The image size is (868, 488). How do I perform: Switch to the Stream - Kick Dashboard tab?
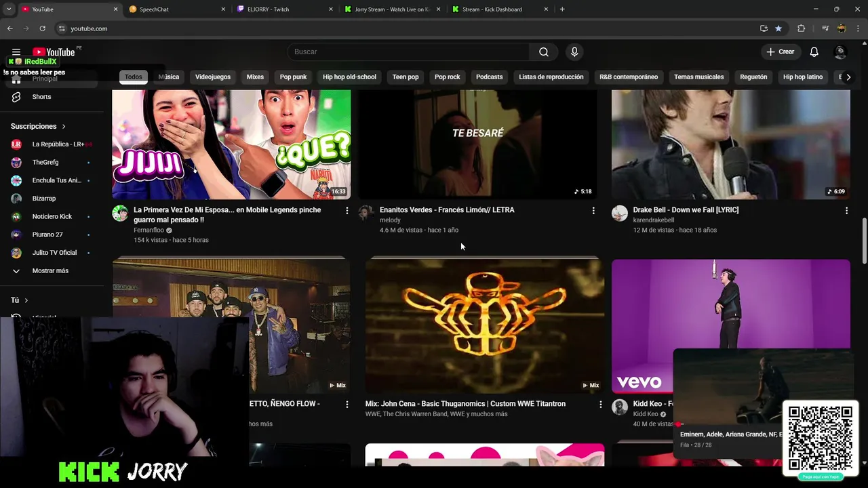tap(500, 9)
